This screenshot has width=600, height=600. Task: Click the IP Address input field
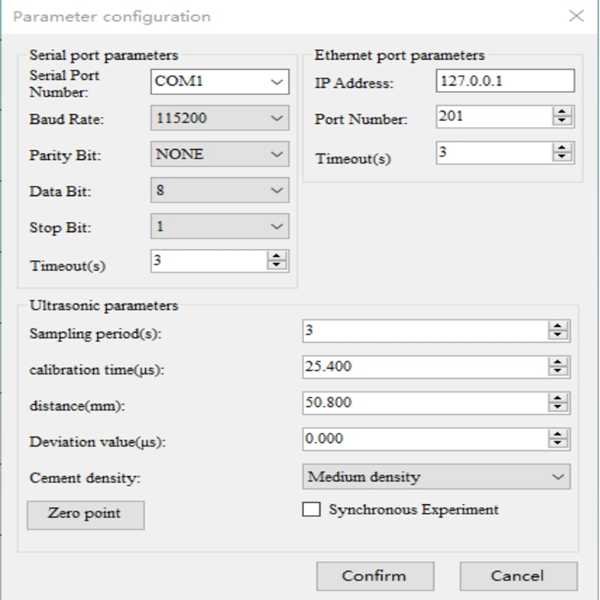(505, 81)
